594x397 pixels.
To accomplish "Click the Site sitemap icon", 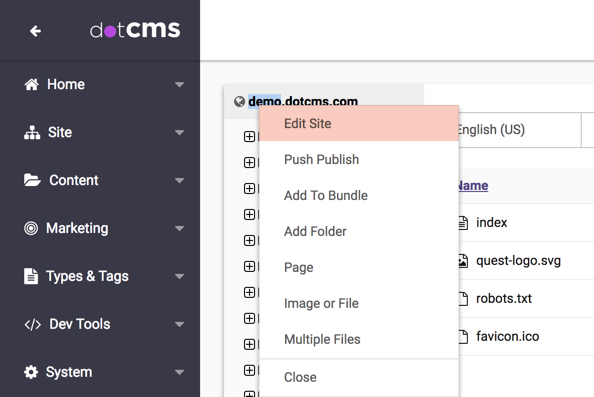I will tap(32, 133).
